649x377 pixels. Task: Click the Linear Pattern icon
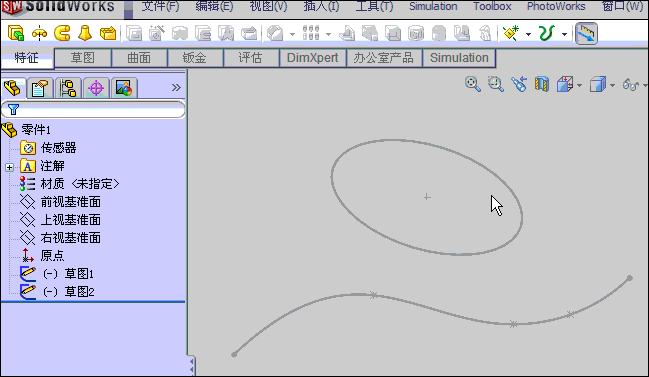(x=311, y=33)
